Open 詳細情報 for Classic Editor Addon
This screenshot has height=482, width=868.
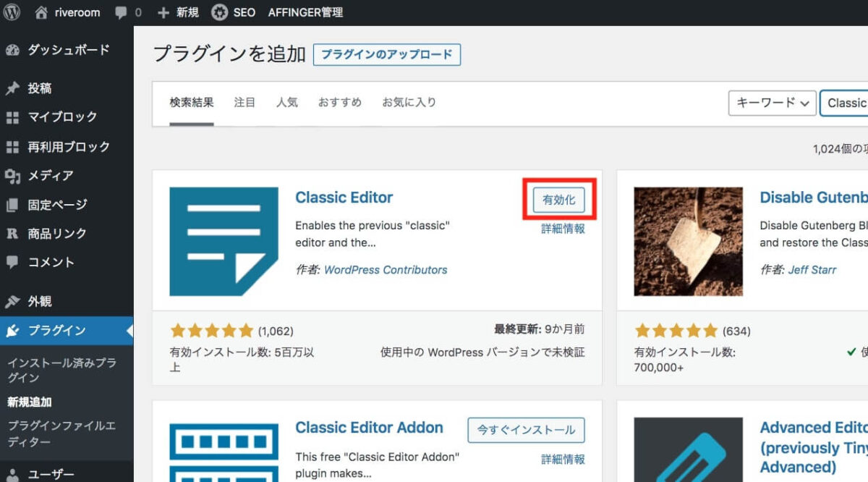click(x=563, y=459)
